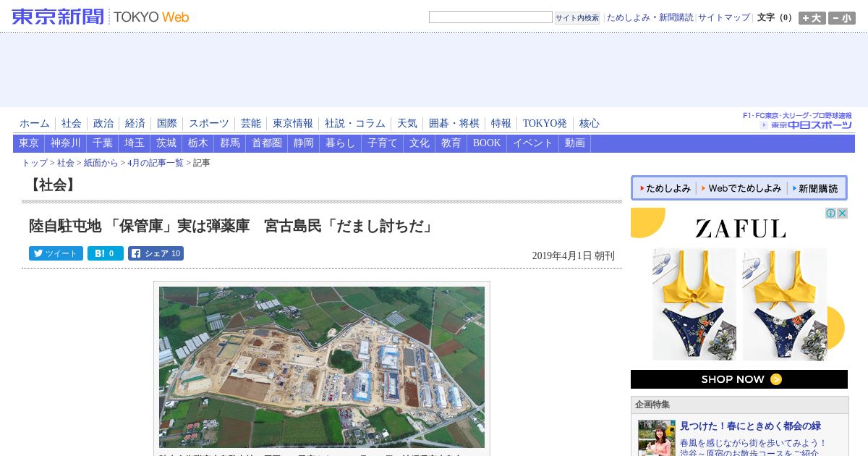
Task: Click the 東京新聞 TOKYO Web logo
Action: (x=101, y=17)
